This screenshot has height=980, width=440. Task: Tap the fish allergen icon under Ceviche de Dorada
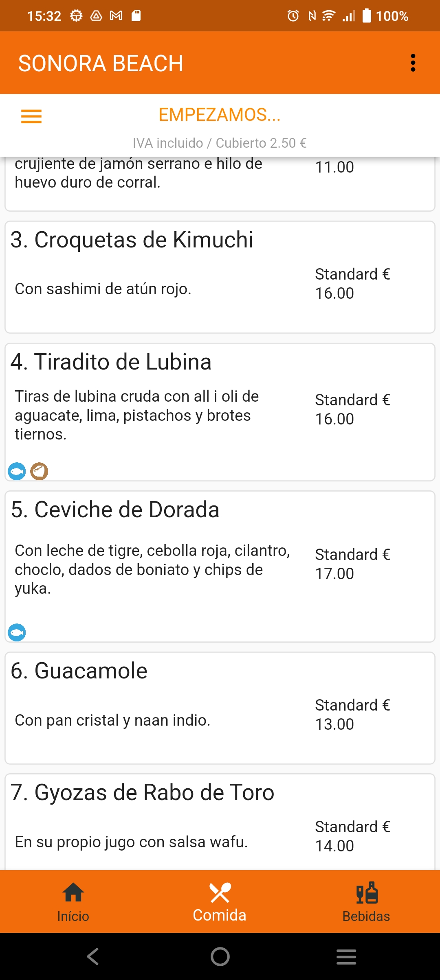point(17,632)
